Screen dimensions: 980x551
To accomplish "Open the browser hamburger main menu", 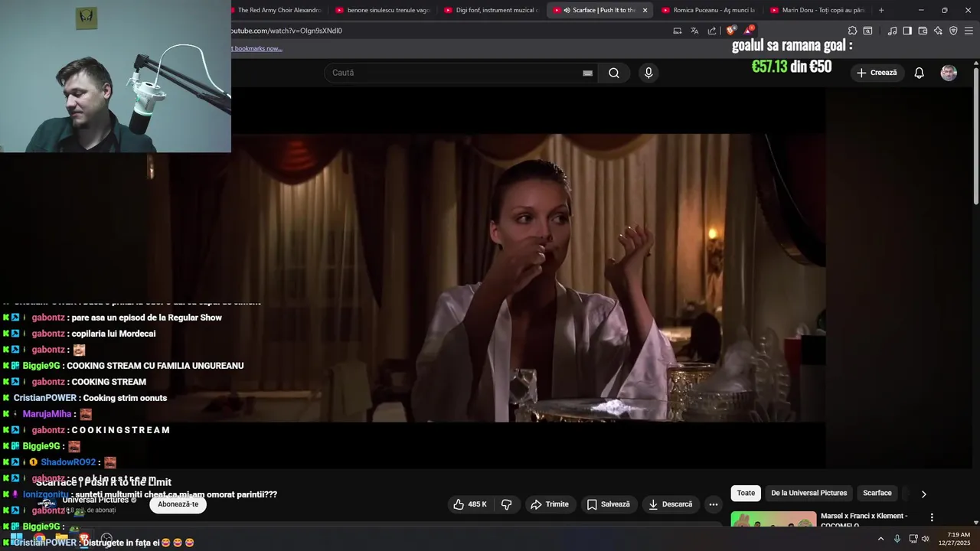I will point(969,31).
